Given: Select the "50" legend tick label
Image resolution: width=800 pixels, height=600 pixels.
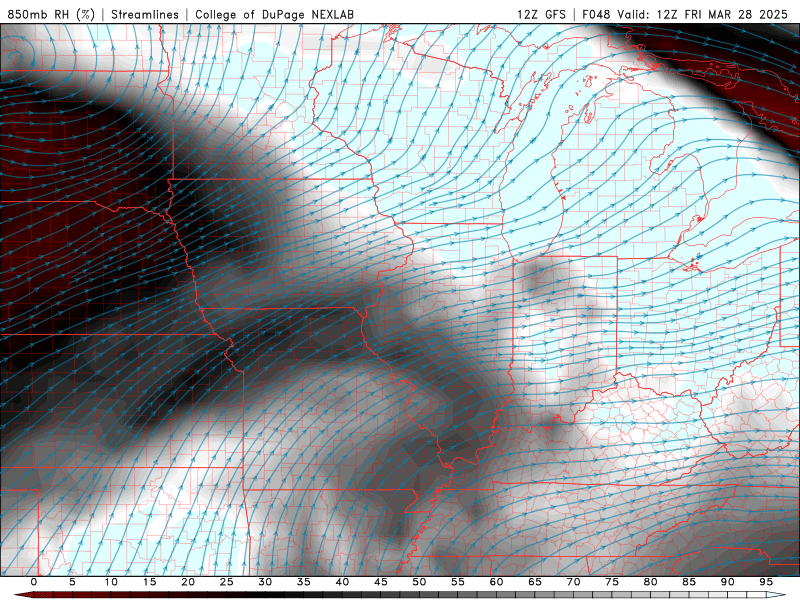Looking at the screenshot, I should (419, 582).
